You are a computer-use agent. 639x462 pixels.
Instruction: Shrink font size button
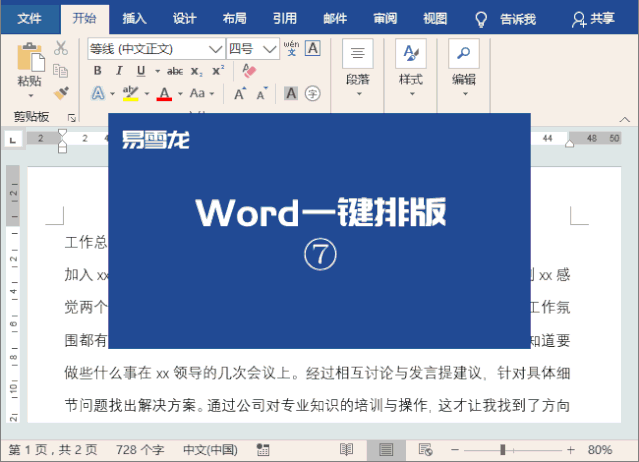pyautogui.click(x=262, y=94)
